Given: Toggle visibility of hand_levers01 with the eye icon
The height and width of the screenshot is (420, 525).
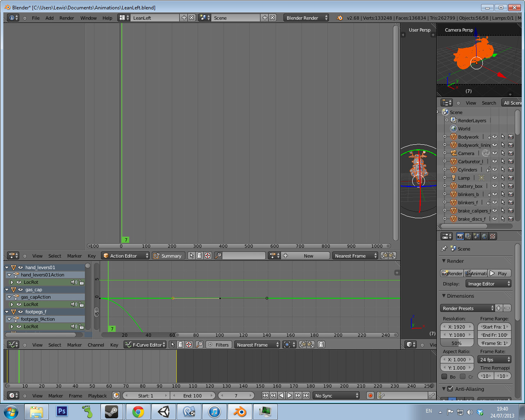Looking at the screenshot, I should click(21, 267).
